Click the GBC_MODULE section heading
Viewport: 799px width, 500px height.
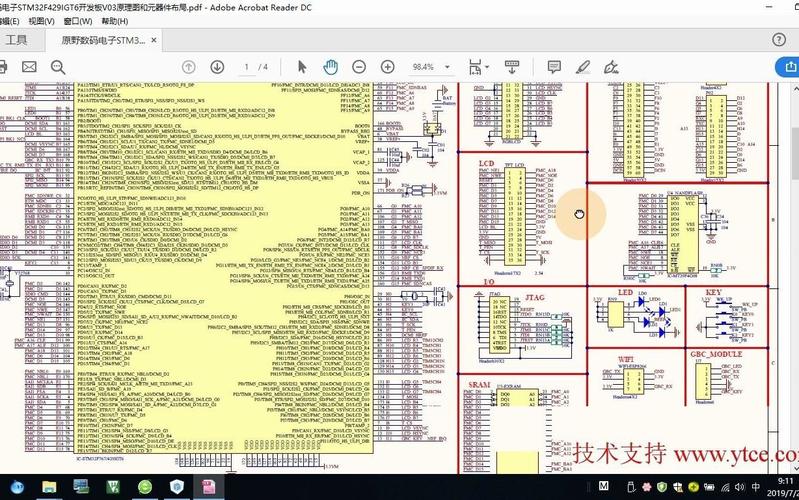click(716, 354)
